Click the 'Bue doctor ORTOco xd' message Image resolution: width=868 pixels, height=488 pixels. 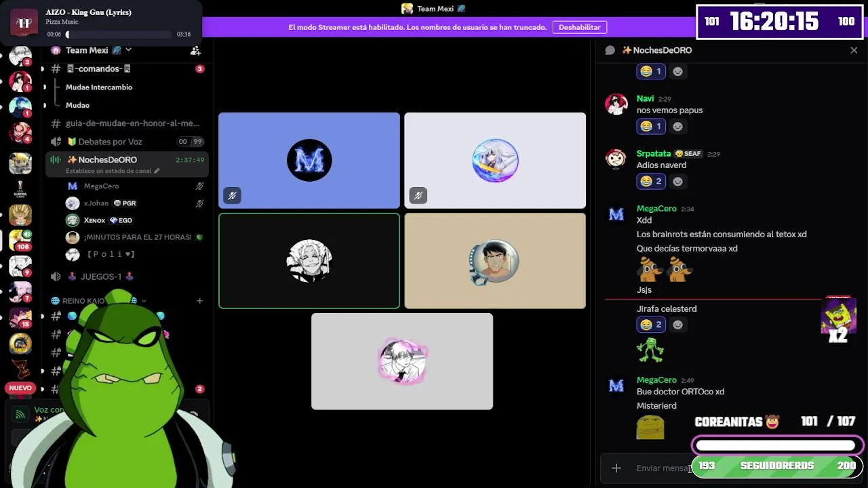pos(680,391)
